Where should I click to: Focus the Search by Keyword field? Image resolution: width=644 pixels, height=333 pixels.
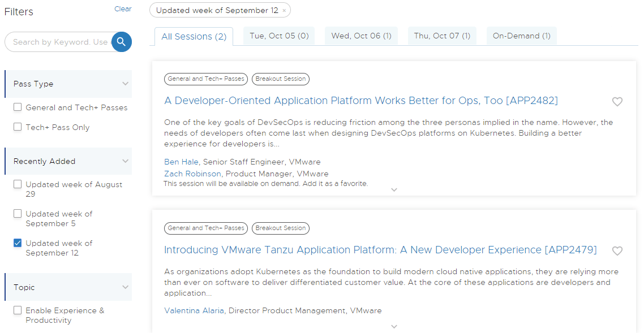(x=59, y=42)
